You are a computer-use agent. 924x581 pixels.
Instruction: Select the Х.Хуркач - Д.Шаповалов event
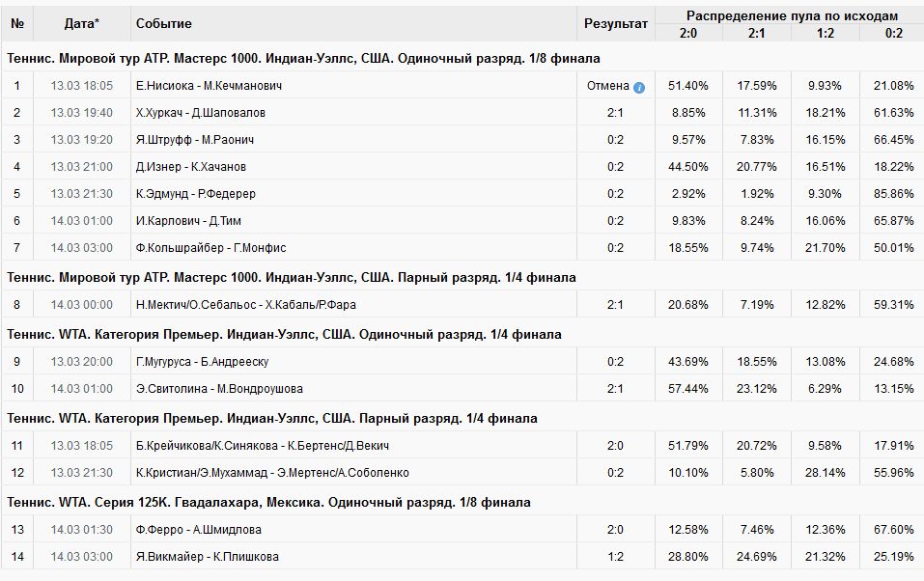[201, 113]
